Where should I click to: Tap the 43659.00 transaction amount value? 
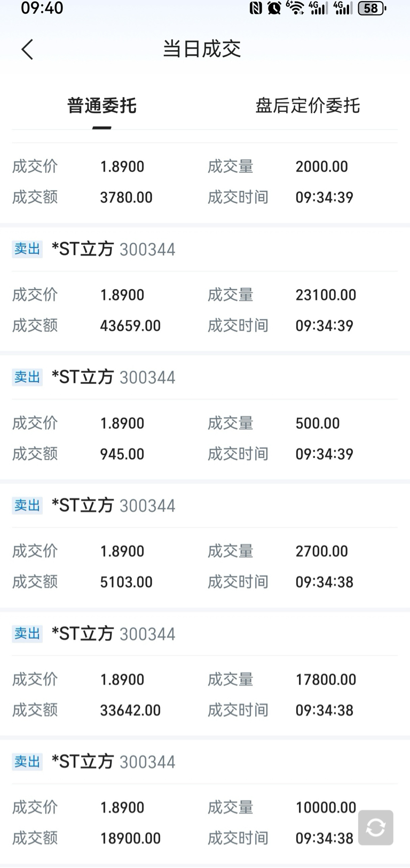click(130, 325)
